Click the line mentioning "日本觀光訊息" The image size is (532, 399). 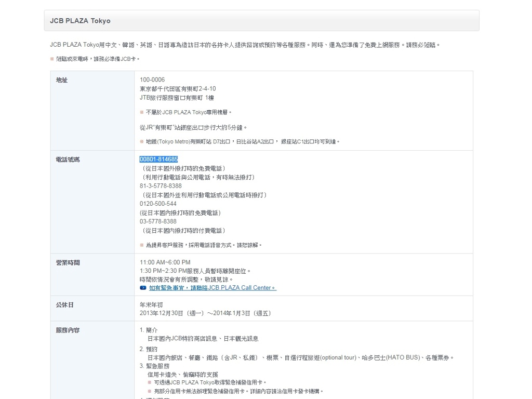coord(203,339)
